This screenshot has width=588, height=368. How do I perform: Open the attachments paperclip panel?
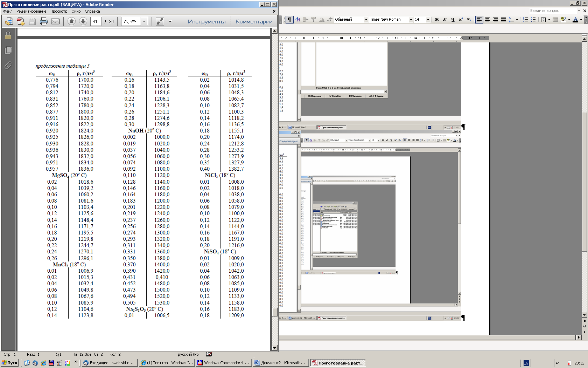point(8,65)
